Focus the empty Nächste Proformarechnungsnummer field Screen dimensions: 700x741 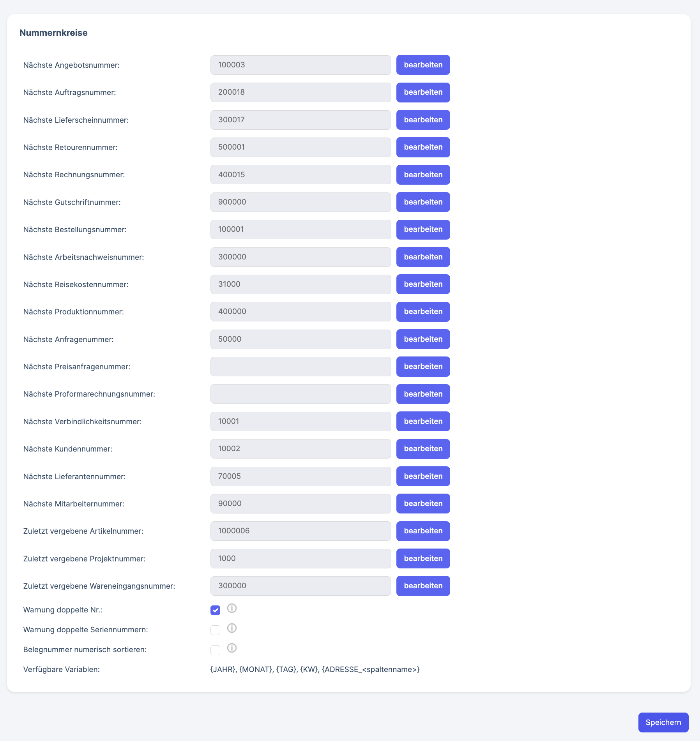(x=301, y=394)
